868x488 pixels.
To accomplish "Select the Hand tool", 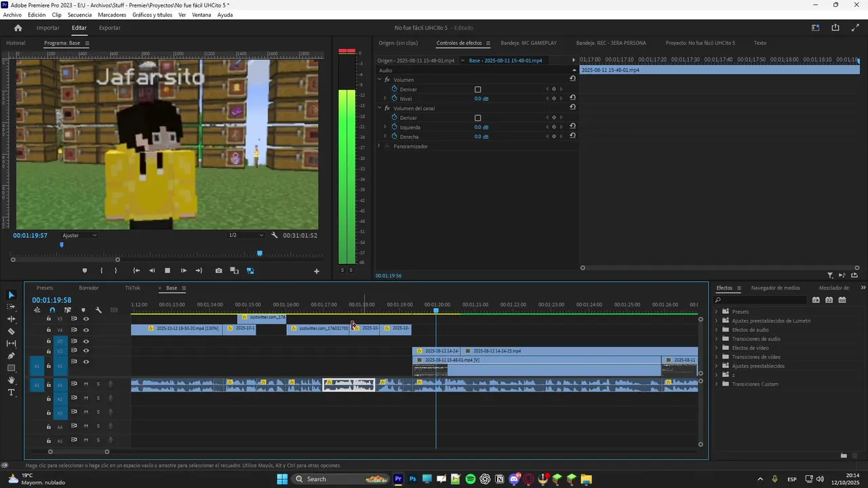I will tap(11, 380).
